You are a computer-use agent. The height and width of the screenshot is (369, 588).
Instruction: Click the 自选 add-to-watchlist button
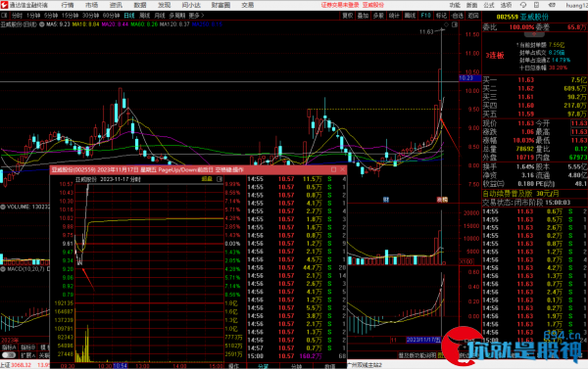pos(458,16)
